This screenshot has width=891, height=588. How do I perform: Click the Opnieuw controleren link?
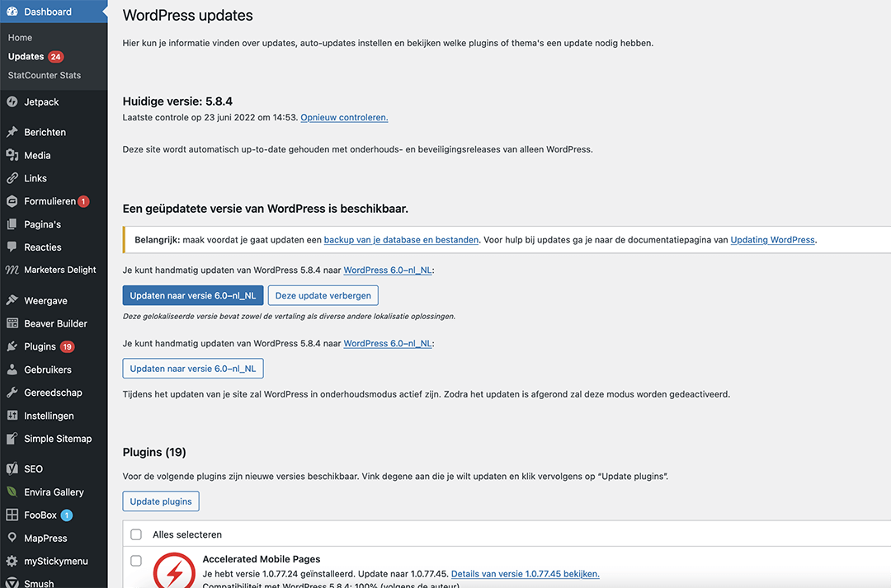pos(344,117)
